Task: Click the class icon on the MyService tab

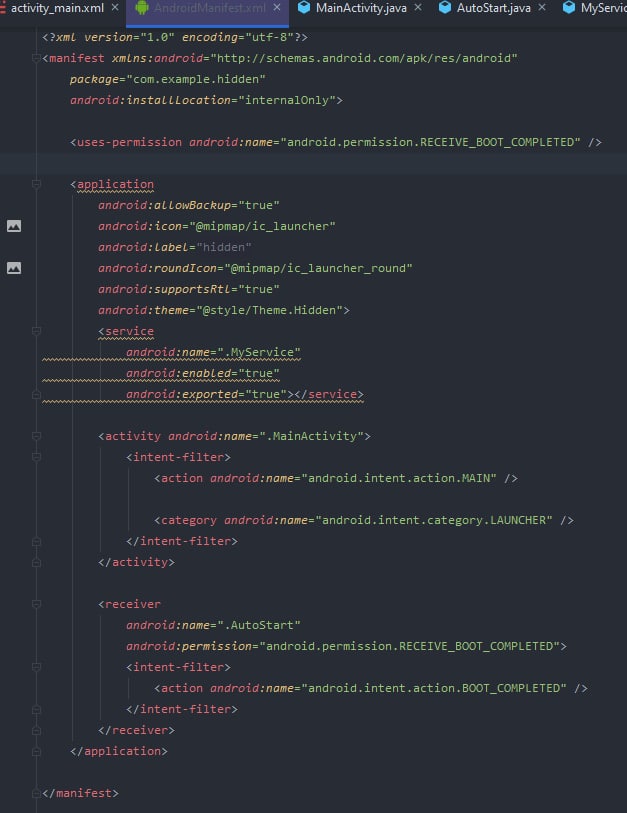Action: pyautogui.click(x=569, y=8)
